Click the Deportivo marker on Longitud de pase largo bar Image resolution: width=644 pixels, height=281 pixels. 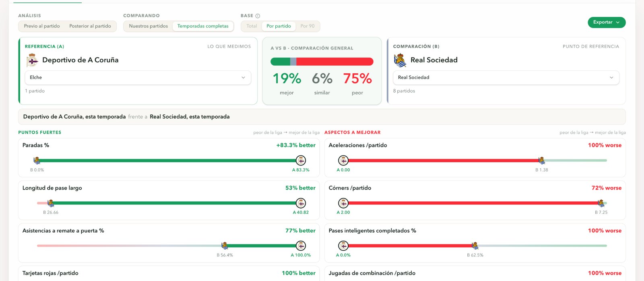(x=301, y=203)
